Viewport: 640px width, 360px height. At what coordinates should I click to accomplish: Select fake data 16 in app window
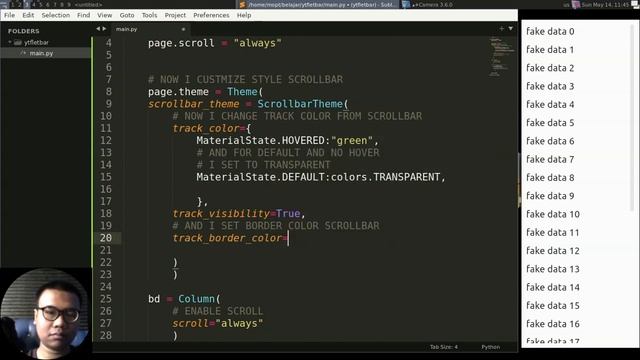(553, 324)
